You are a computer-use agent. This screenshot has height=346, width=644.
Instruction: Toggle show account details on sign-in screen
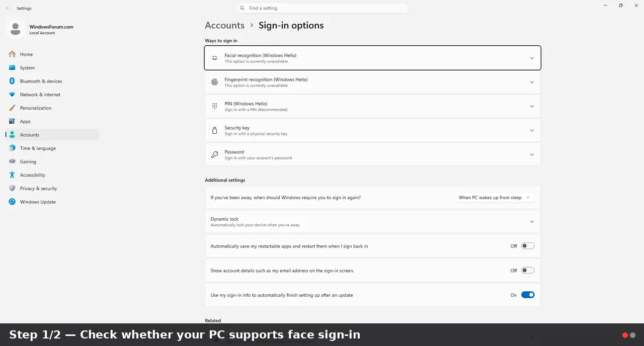pos(528,271)
